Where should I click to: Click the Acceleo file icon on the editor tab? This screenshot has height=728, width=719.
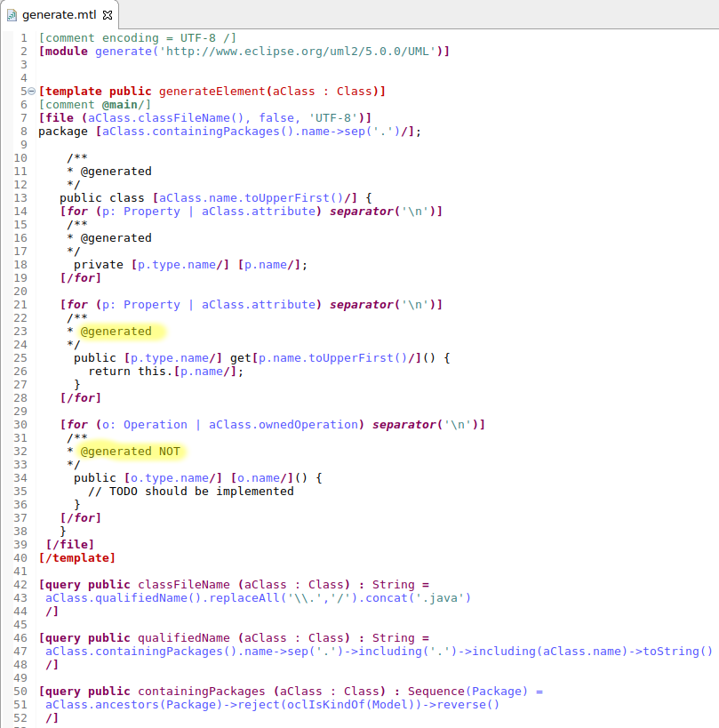12,14
